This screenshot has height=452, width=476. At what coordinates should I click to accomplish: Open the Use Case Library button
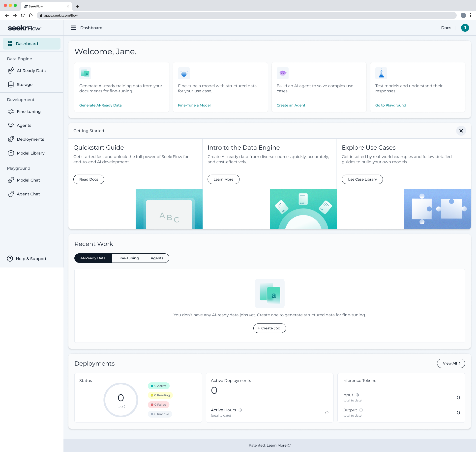point(362,179)
